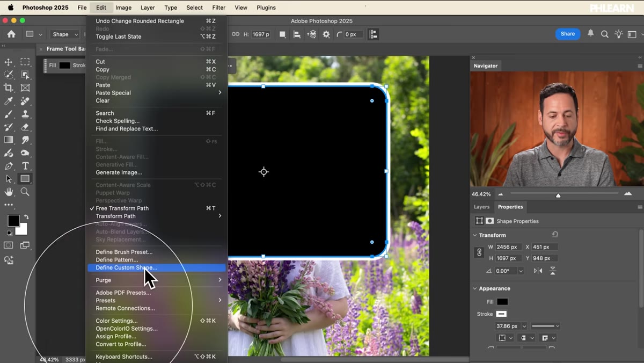Select the Crop tool

coord(9,88)
